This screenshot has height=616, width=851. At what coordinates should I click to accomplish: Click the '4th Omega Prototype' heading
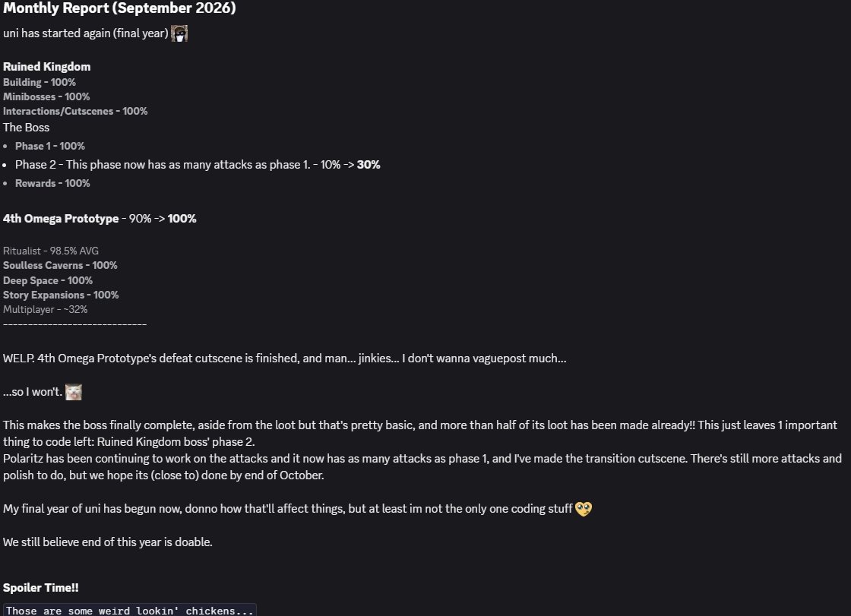click(x=61, y=219)
